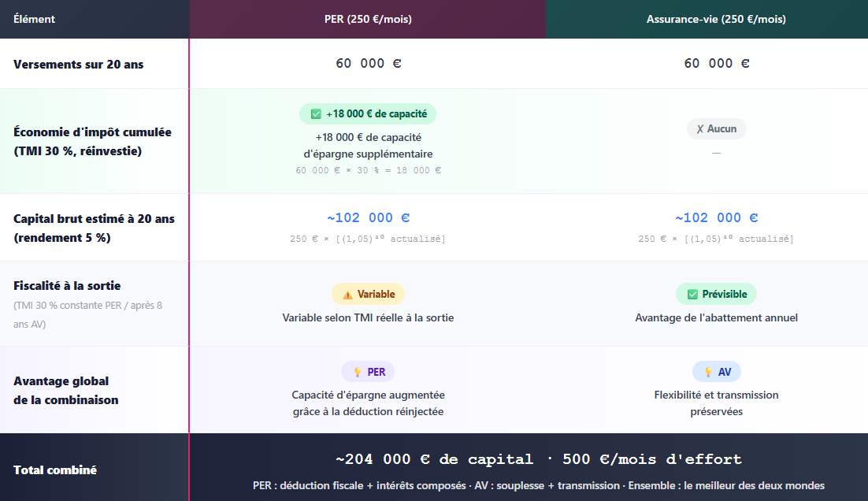This screenshot has width=868, height=501.
Task: Click the 60 000 € amount in the PER column
Action: [x=368, y=63]
